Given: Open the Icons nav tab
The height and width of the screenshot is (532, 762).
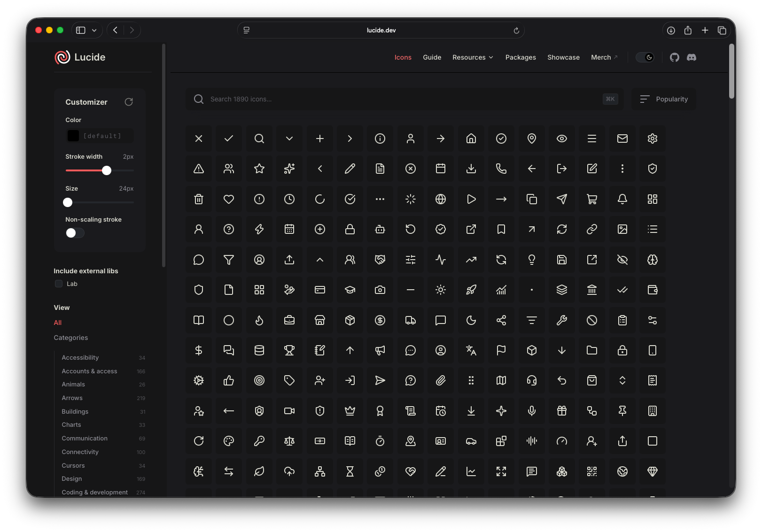Looking at the screenshot, I should pyautogui.click(x=403, y=57).
